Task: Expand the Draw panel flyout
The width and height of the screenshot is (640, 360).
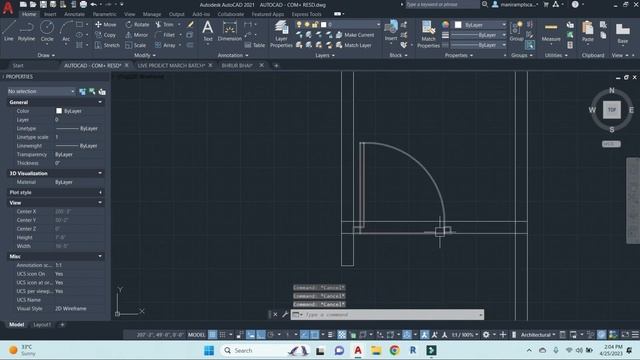Action: tap(46, 55)
